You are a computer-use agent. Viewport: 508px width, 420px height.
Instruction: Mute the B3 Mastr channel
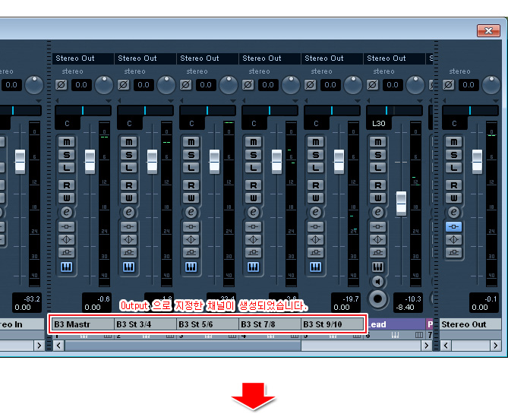(x=66, y=142)
